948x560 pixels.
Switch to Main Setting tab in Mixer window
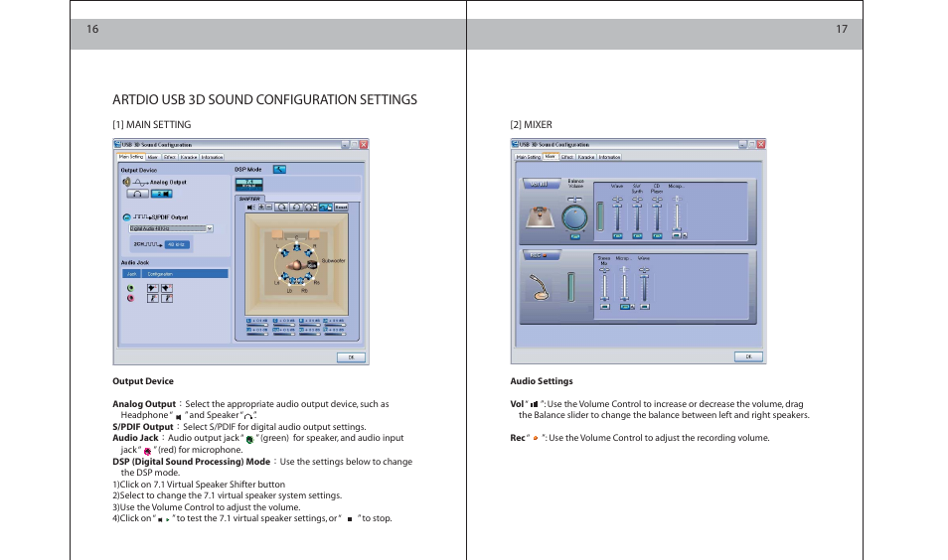529,157
